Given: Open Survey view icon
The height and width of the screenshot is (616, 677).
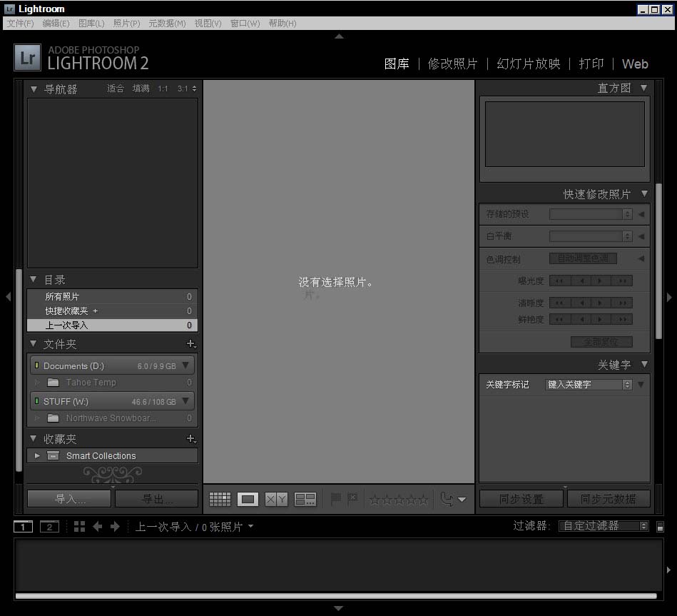Looking at the screenshot, I should pyautogui.click(x=305, y=500).
